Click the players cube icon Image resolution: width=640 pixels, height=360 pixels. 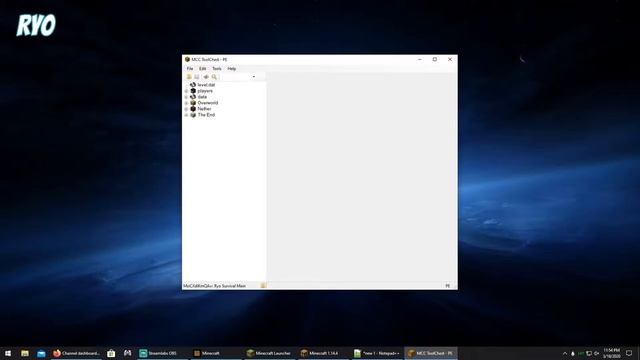point(193,91)
